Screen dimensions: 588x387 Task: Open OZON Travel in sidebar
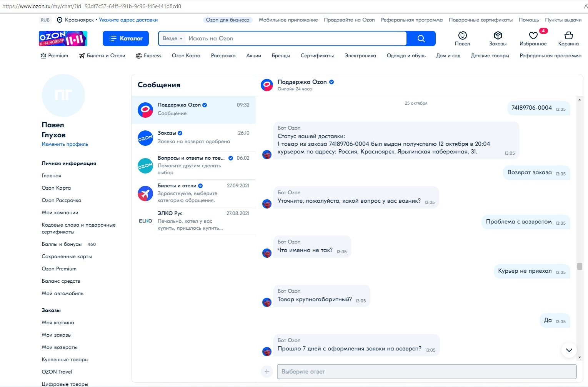tap(57, 372)
